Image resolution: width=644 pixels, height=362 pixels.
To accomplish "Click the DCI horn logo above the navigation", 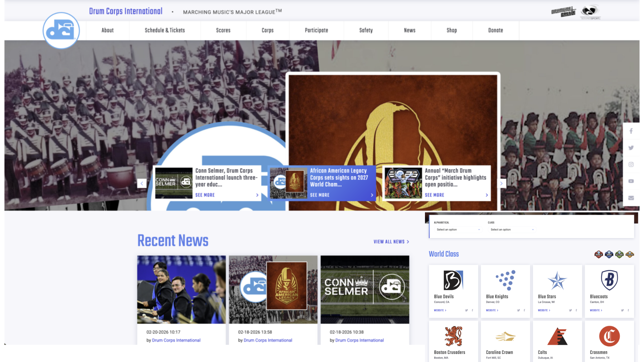I will 61,31.
